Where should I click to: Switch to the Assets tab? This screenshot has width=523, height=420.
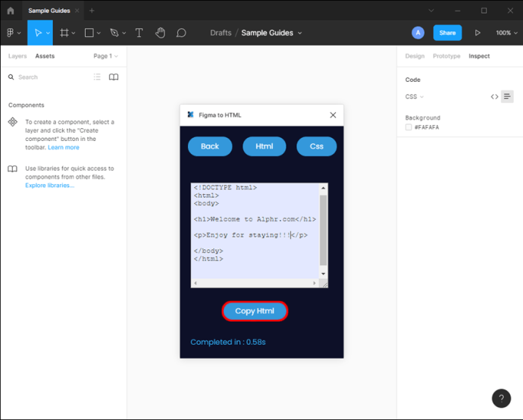45,56
